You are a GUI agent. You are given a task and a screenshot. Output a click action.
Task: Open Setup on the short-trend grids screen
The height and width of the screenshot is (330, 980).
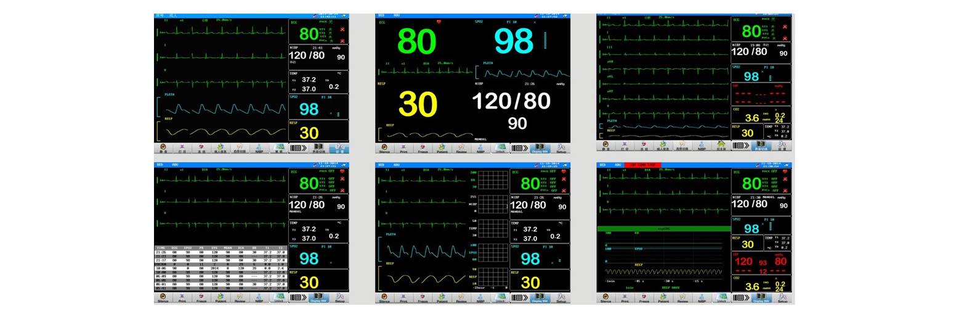[561, 298]
